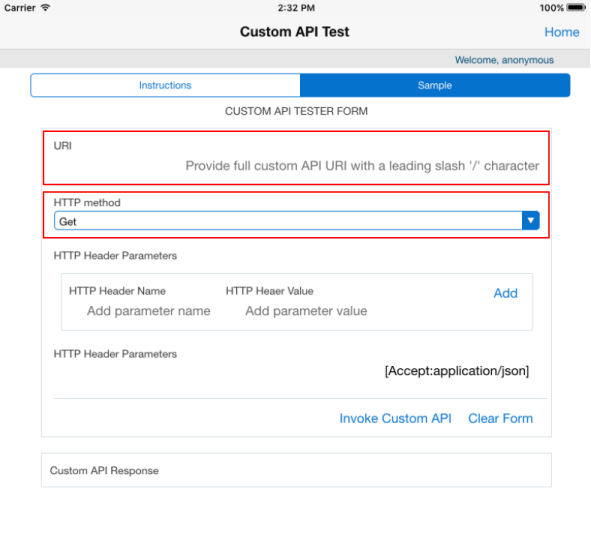
Task: Click the CUSTOM API TESTER FORM heading
Action: tap(296, 111)
